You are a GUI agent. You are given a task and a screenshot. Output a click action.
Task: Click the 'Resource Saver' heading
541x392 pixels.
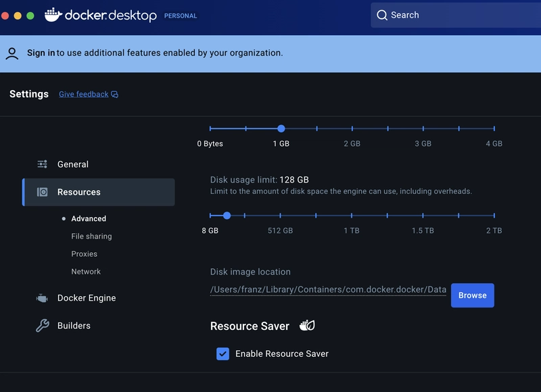point(250,326)
